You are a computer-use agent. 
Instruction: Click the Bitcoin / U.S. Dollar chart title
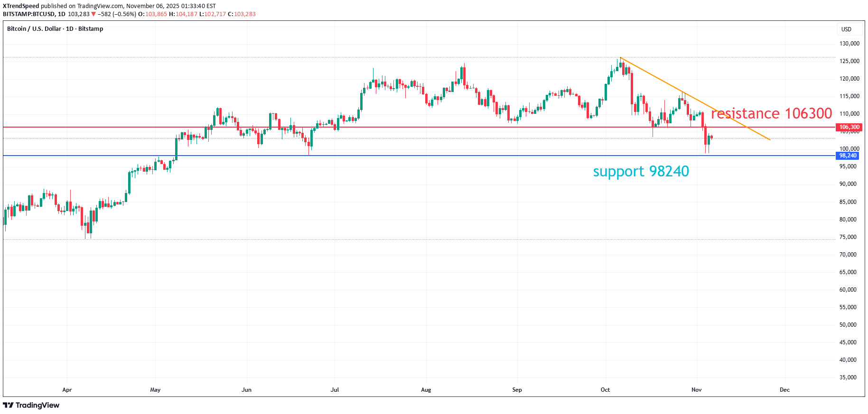click(55, 29)
